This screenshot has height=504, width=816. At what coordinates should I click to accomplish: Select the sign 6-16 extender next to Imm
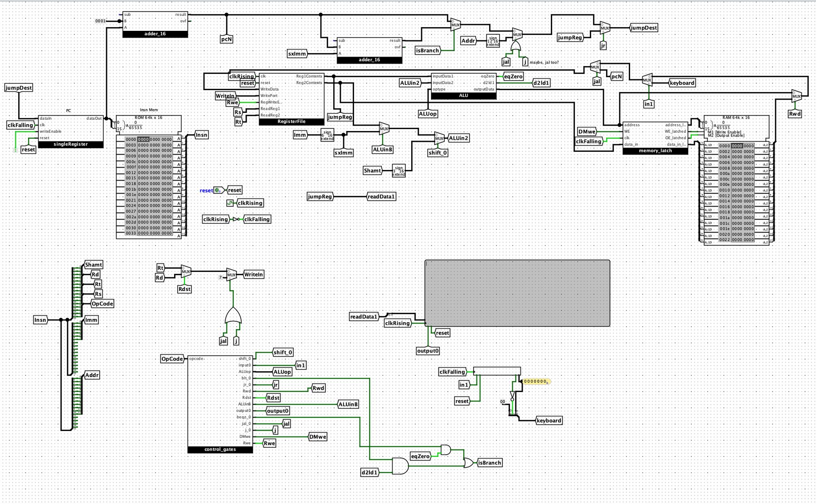tap(327, 135)
